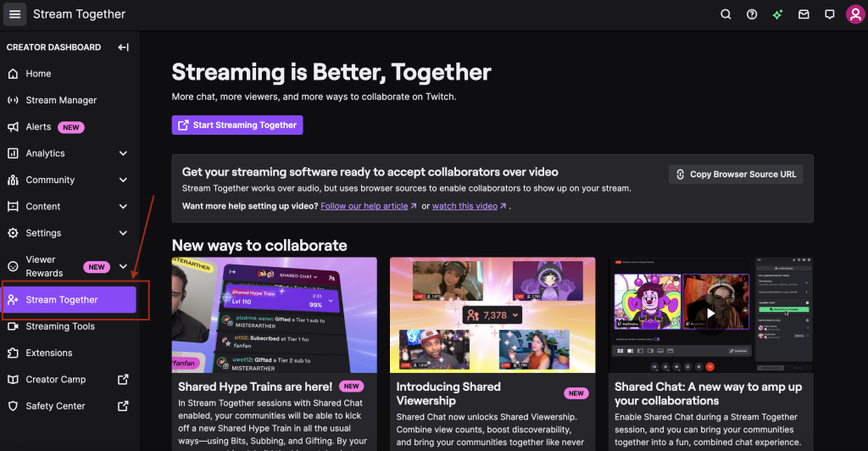Image resolution: width=868 pixels, height=451 pixels.
Task: Open the Home menu item
Action: 68,74
